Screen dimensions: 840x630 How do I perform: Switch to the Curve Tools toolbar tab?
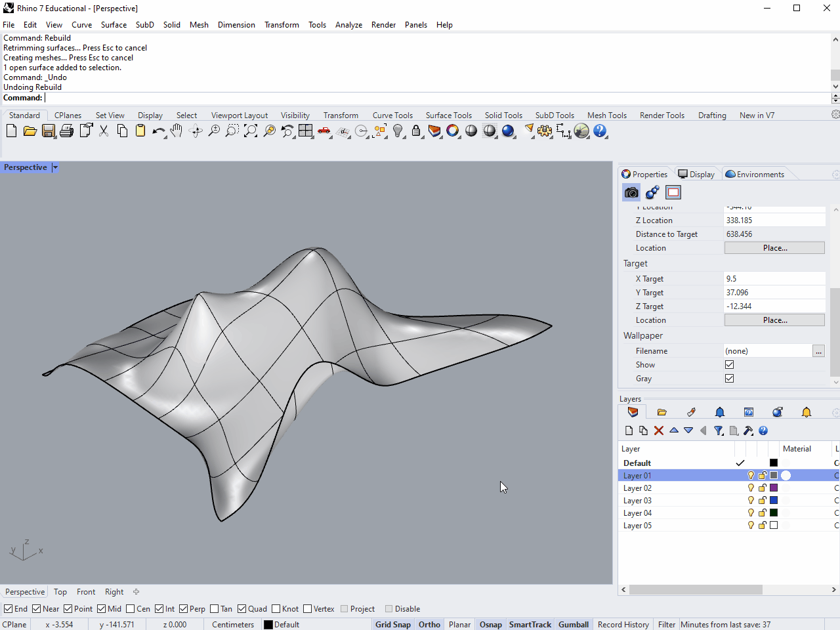click(x=392, y=115)
